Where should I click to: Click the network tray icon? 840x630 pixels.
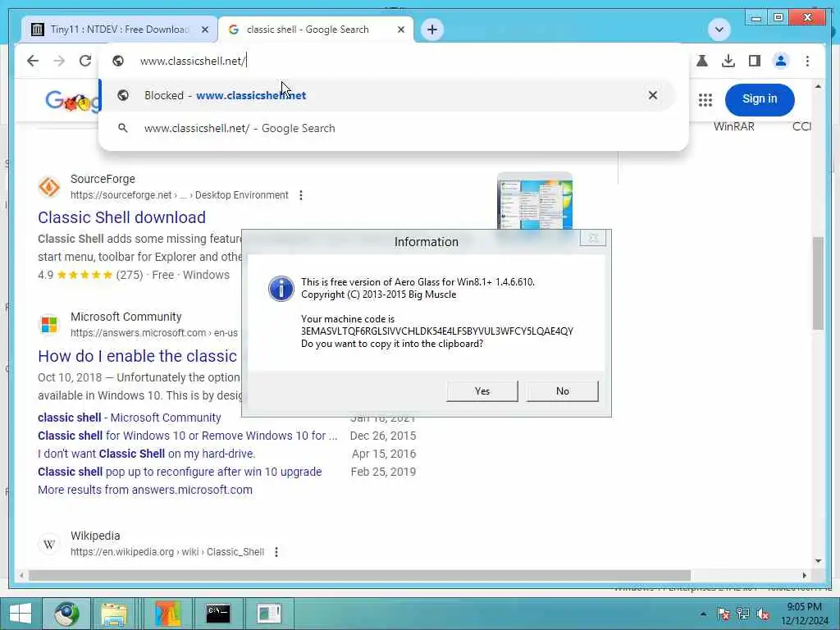pos(743,614)
